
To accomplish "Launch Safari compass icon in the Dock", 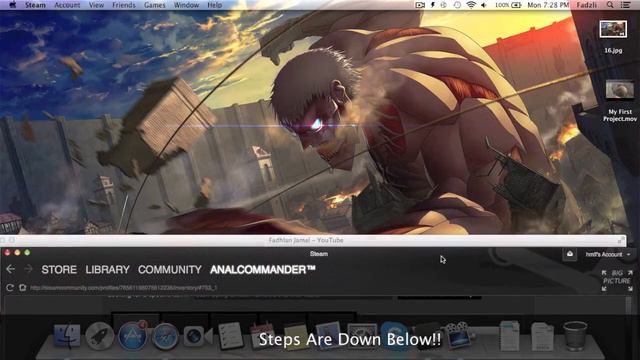I will click(165, 336).
